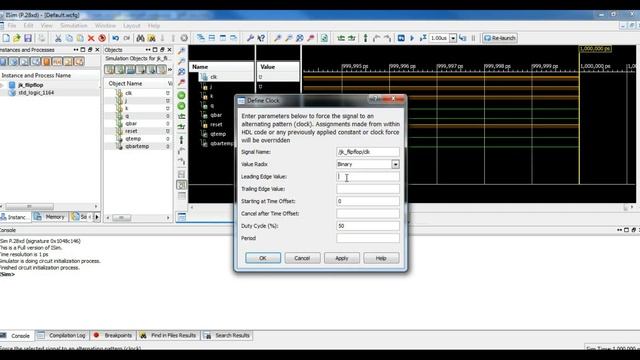The height and width of the screenshot is (360, 640).
Task: Click the first icon in Instances panel toolbar
Action: (3, 62)
